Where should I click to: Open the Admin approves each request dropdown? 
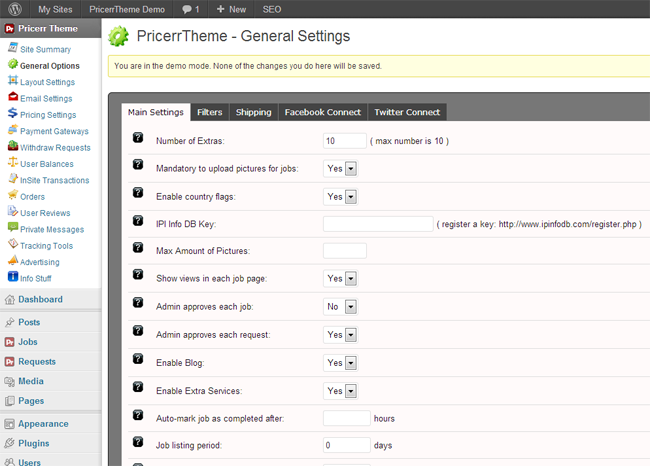340,335
